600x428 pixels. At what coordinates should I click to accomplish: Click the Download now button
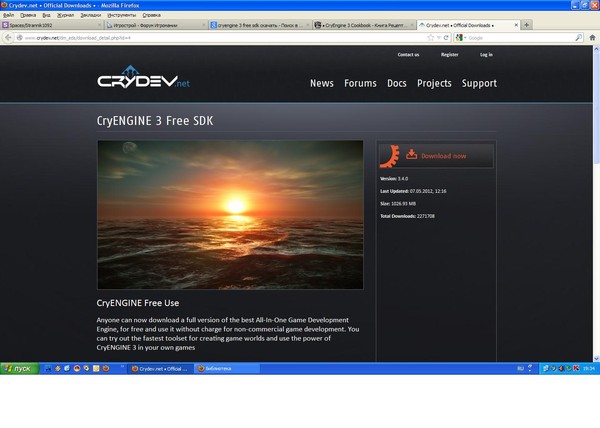point(436,156)
